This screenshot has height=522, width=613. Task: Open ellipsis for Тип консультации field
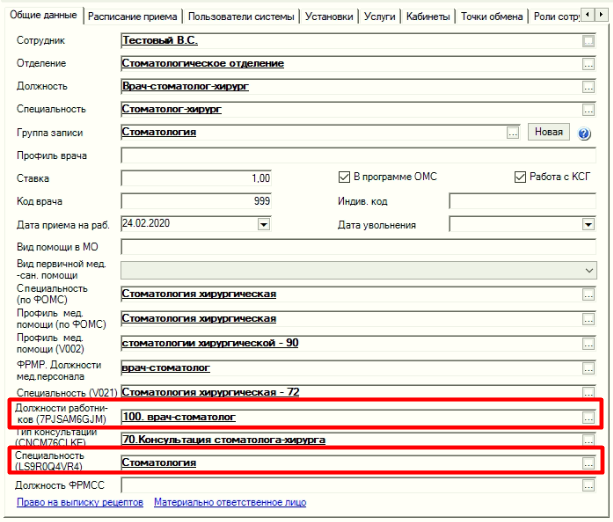[x=588, y=440]
